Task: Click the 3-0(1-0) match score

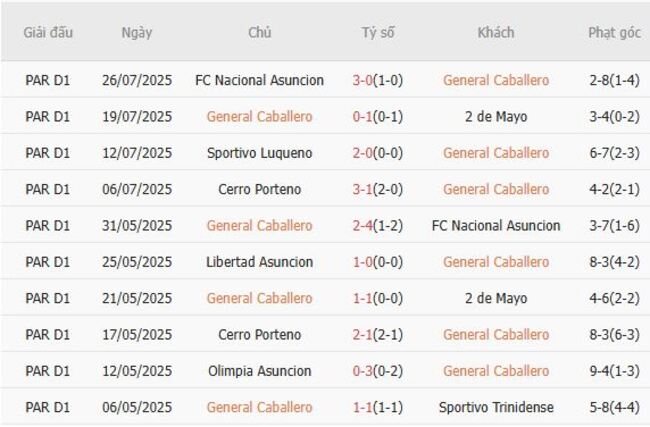Action: pos(378,80)
